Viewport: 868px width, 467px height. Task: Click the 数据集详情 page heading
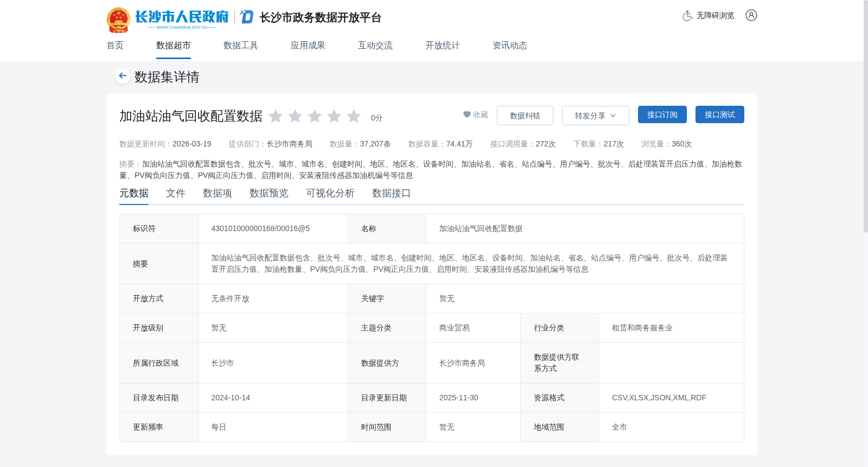tap(167, 77)
